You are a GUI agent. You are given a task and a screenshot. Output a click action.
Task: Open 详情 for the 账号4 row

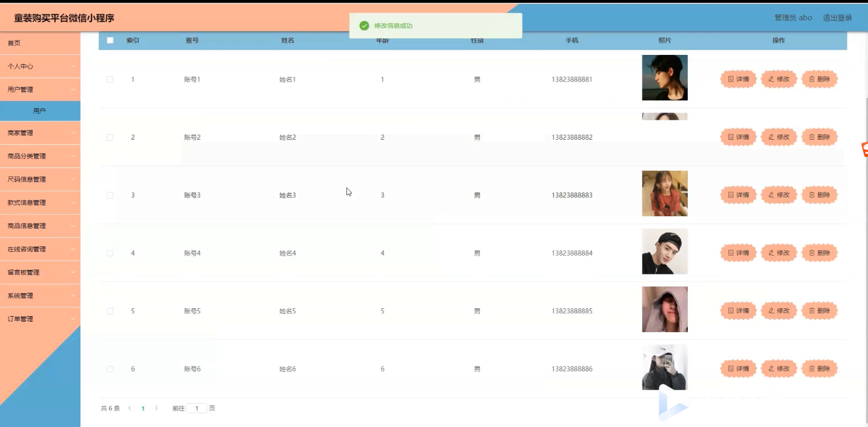738,253
